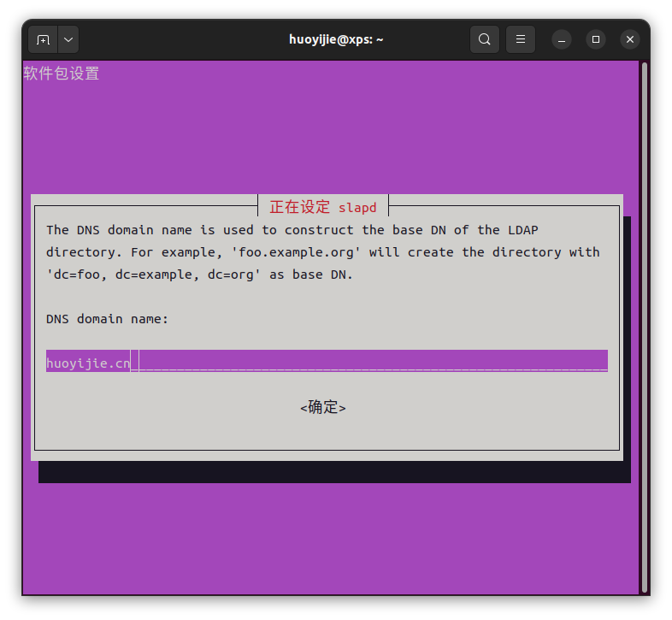Click the 软件包设置 heading text

[62, 74]
